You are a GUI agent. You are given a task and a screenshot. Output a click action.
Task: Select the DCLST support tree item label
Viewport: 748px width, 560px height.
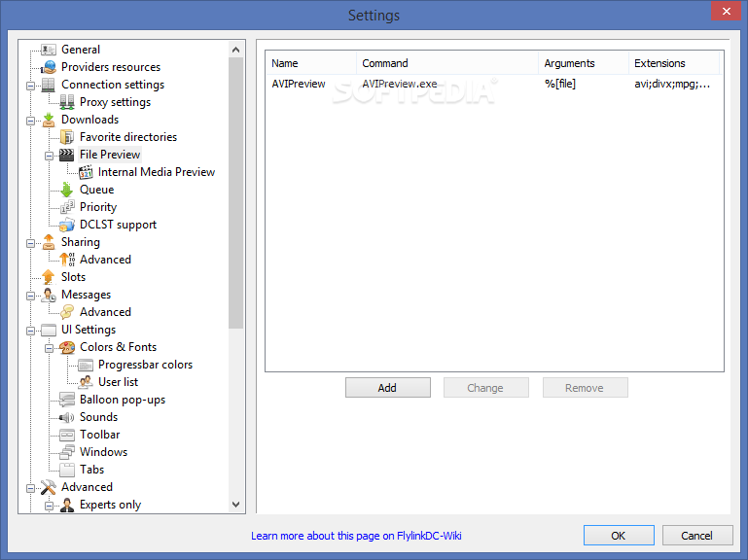pyautogui.click(x=119, y=225)
